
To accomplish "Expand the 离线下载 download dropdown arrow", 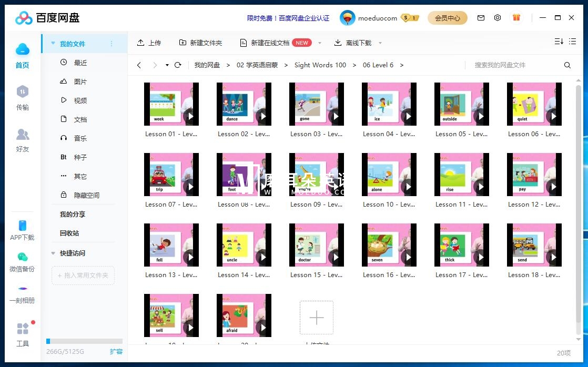I will [380, 43].
